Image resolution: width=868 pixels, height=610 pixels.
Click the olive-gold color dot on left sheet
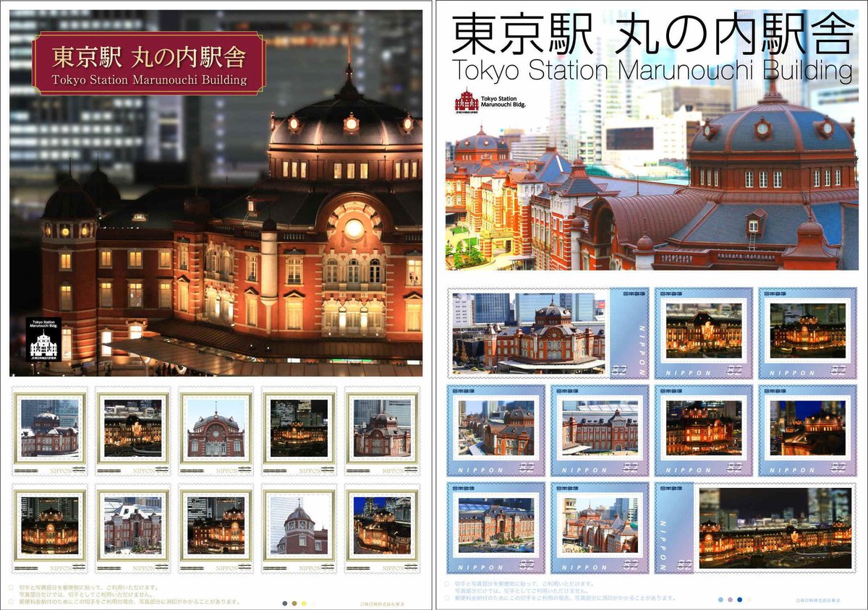[294, 603]
